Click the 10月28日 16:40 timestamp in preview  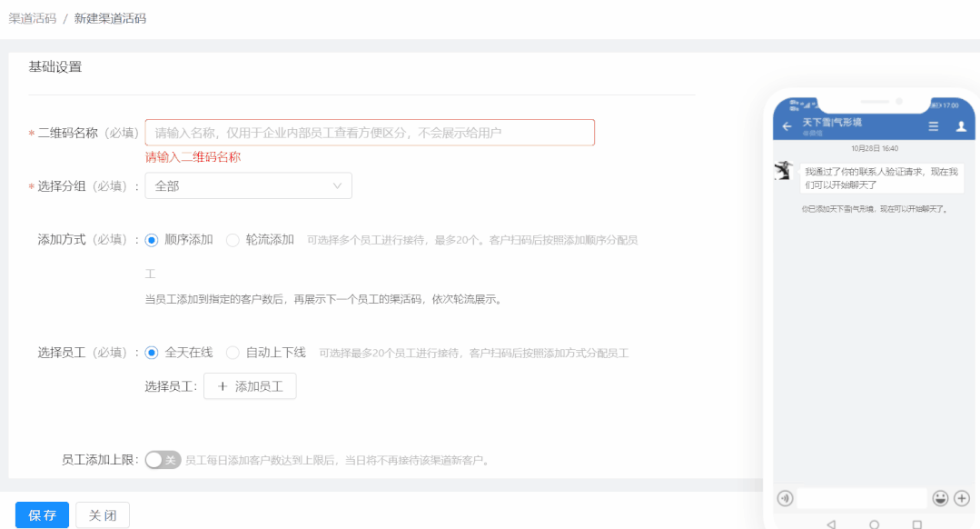(875, 148)
